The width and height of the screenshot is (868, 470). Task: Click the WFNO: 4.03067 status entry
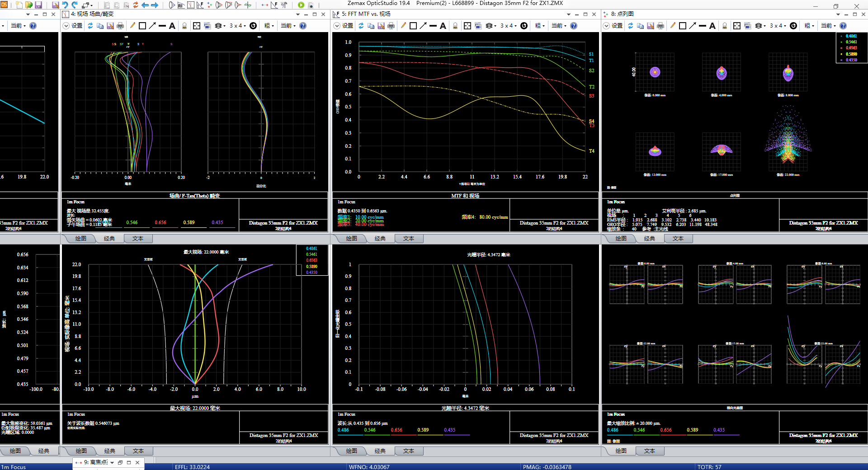click(369, 467)
